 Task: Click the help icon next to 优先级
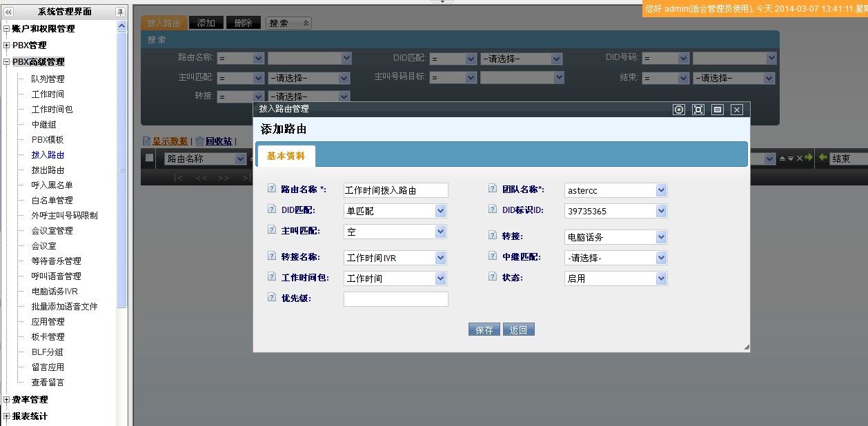tap(271, 297)
